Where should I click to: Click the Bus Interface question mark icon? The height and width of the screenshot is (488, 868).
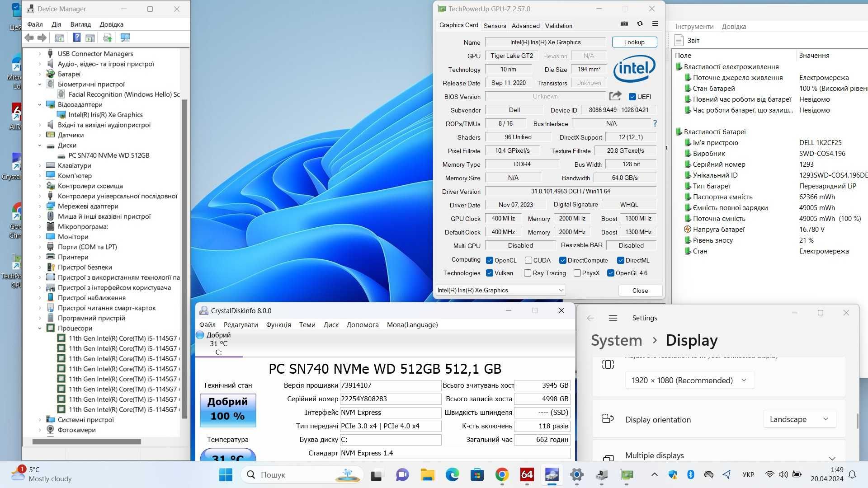655,123
